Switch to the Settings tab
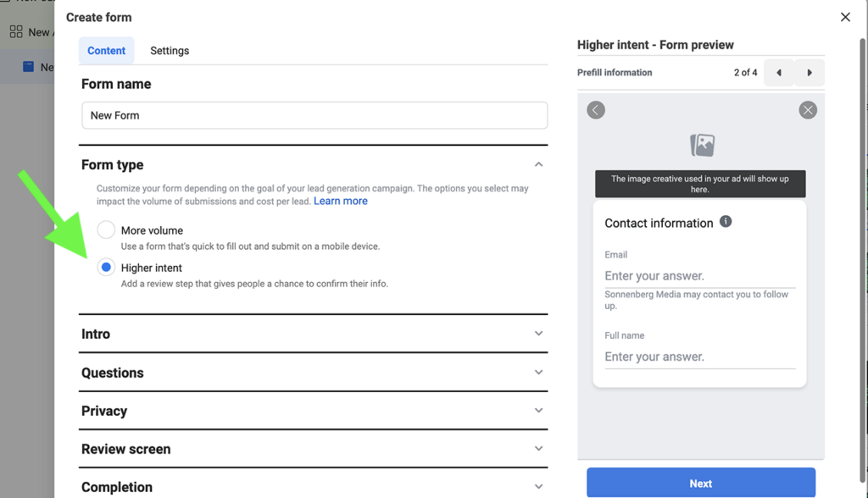The image size is (868, 498). tap(169, 50)
